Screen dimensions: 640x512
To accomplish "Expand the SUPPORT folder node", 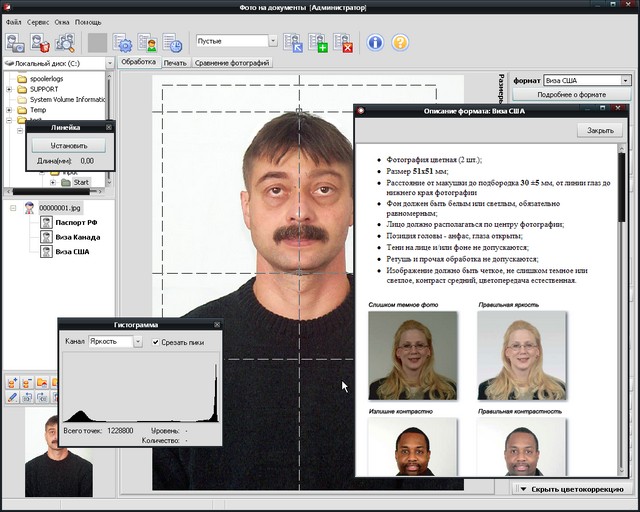I will tap(9, 89).
